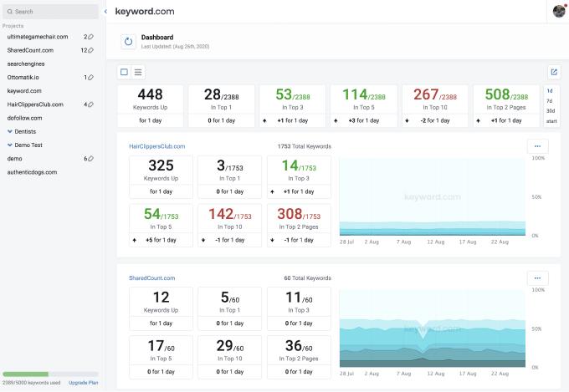Switch to list view layout
Screen dimensions: 569x392
[x=138, y=72]
